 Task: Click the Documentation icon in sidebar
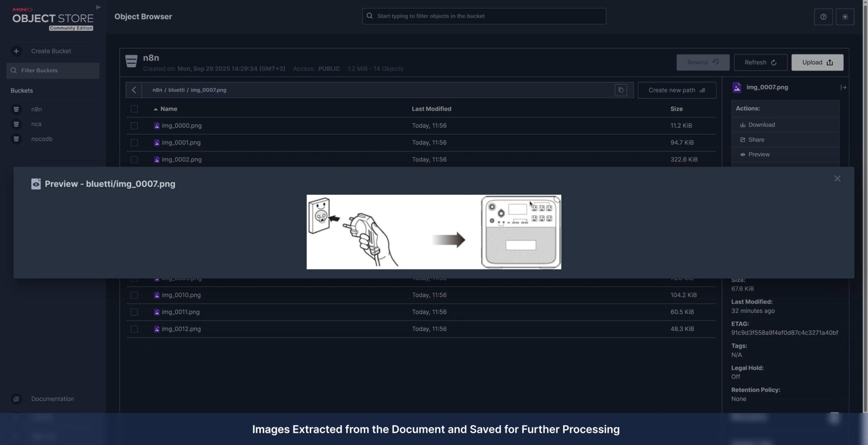[16, 399]
